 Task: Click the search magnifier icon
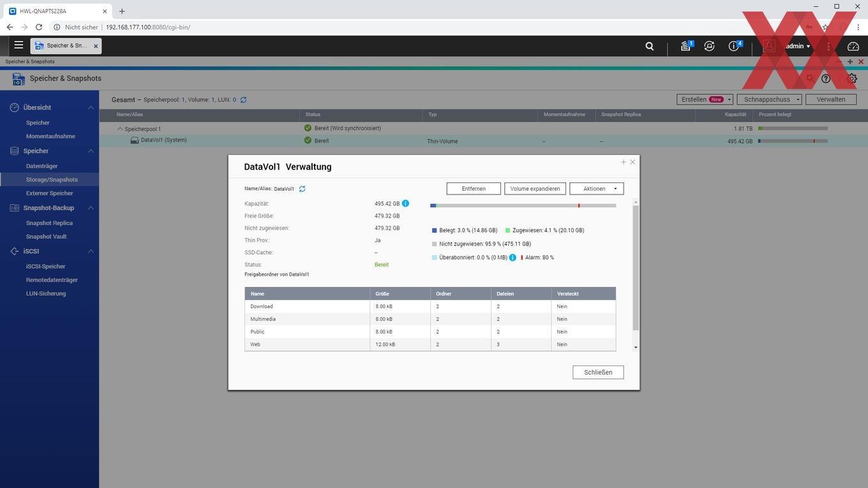pos(650,46)
